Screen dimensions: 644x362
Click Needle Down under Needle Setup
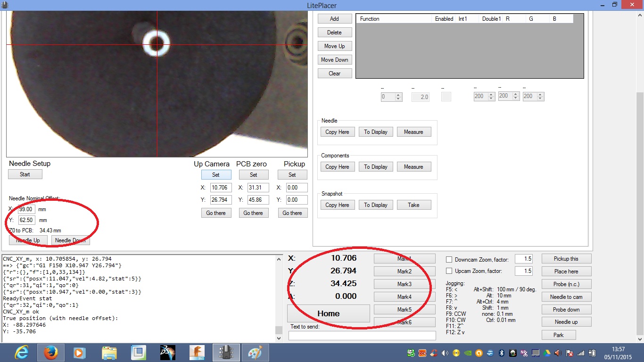tap(70, 240)
